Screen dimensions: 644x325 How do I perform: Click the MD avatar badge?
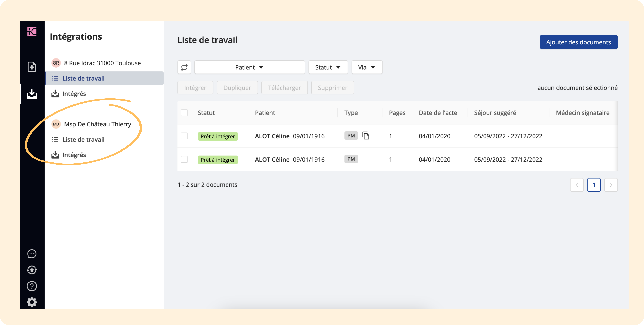(56, 124)
